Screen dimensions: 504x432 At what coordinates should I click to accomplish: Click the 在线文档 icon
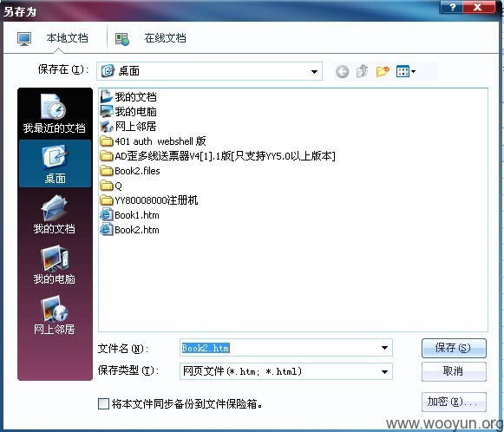[121, 39]
